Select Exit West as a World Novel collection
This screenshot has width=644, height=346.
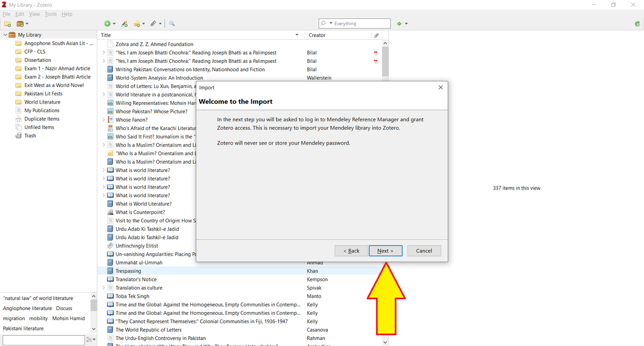[54, 85]
